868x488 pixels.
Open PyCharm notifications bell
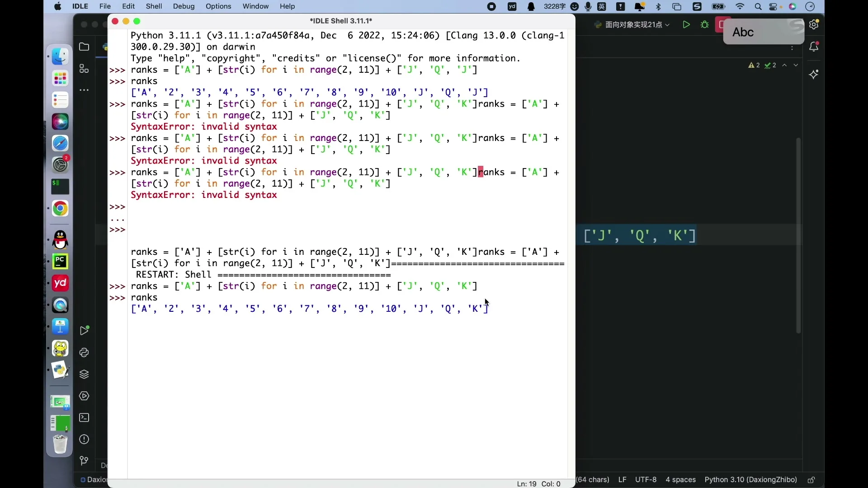tap(814, 47)
